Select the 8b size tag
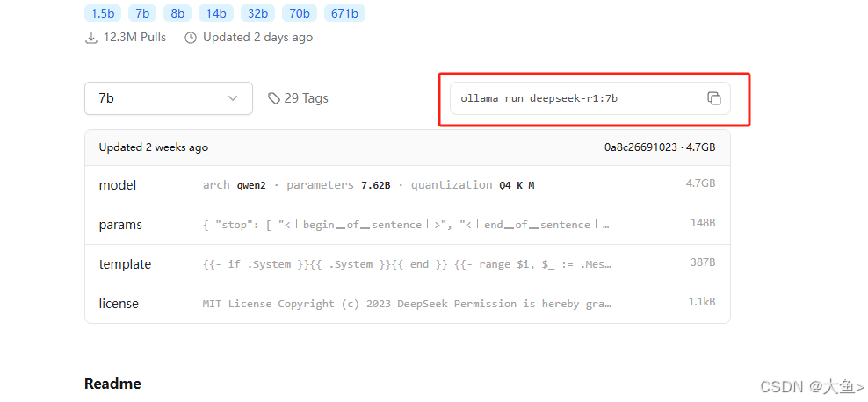Screen dimensions: 868x402 (177, 13)
